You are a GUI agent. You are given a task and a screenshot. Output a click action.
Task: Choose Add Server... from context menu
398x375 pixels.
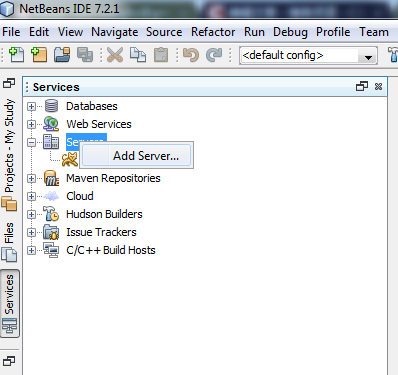pyautogui.click(x=137, y=156)
